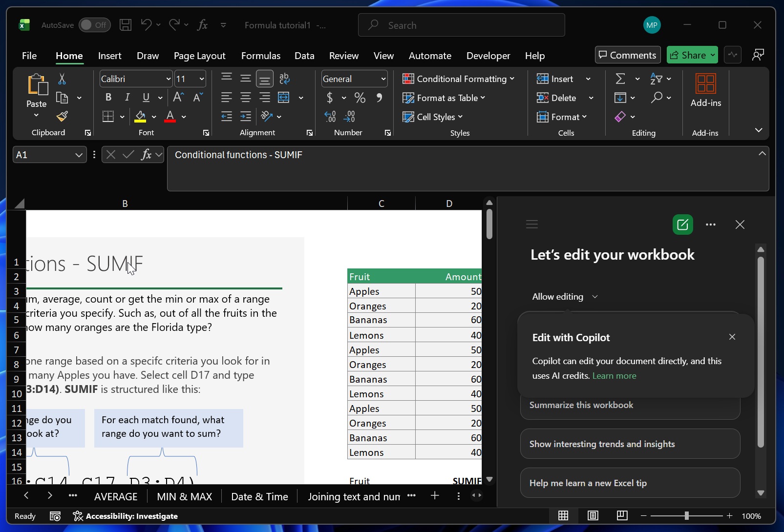
Task: Click the Copy icon in Clipboard
Action: point(62,98)
